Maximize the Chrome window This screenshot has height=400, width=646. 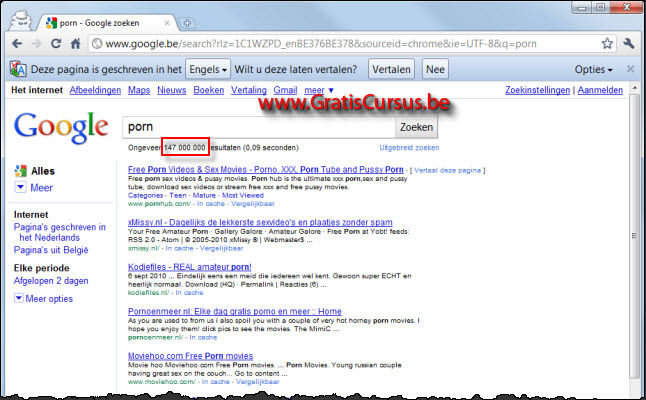(x=601, y=7)
